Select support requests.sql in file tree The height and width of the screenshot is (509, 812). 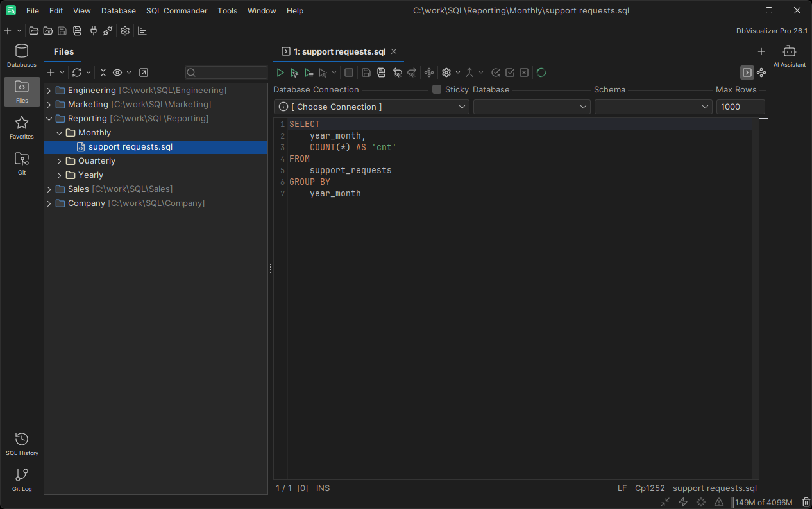pyautogui.click(x=156, y=147)
